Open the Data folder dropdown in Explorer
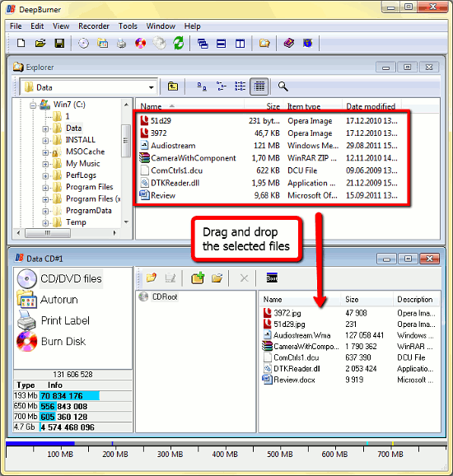 (151, 88)
